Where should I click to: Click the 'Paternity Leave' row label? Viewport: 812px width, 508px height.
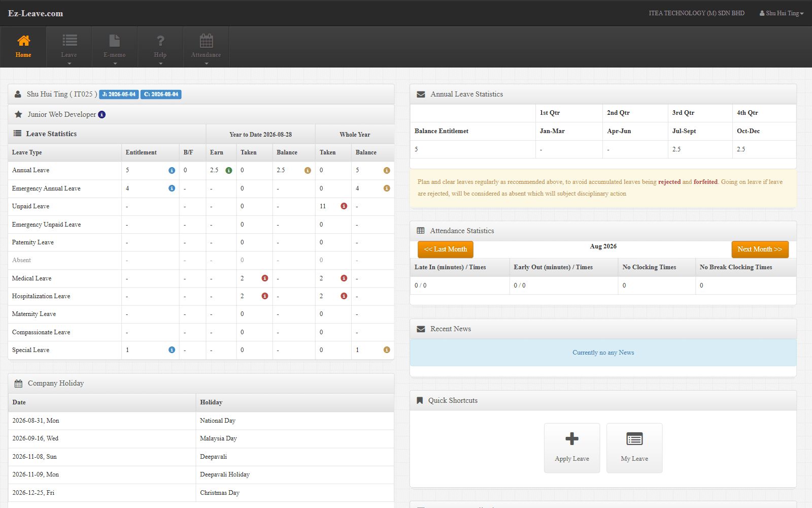pyautogui.click(x=33, y=242)
